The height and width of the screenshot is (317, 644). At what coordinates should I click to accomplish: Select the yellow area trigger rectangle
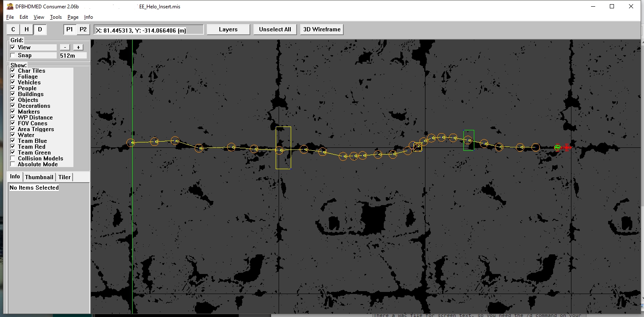pyautogui.click(x=283, y=148)
